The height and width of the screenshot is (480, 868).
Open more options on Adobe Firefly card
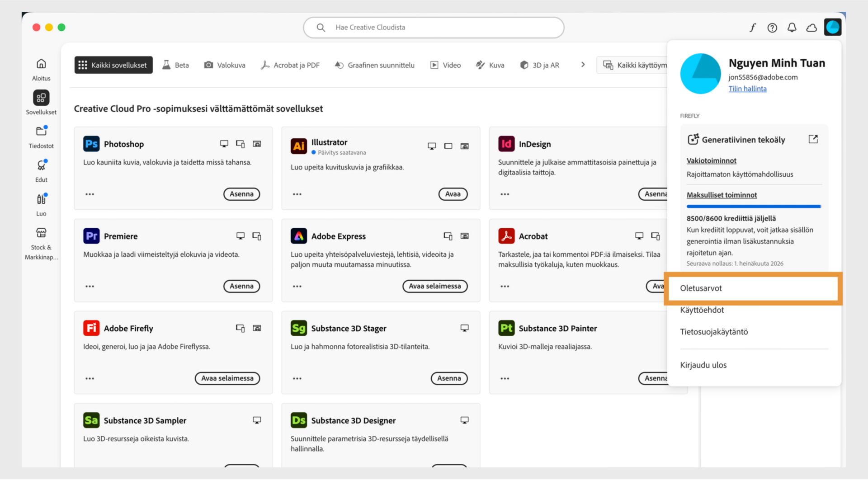[90, 379]
